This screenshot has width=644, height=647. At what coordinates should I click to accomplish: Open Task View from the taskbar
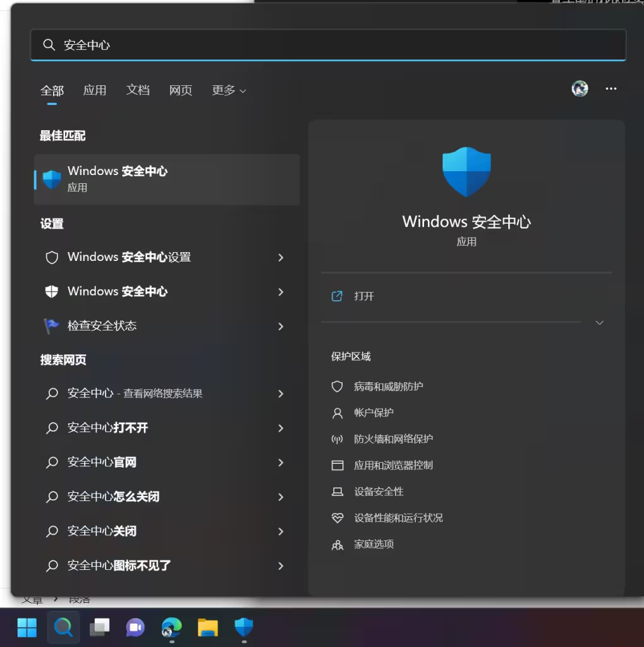tap(99, 627)
